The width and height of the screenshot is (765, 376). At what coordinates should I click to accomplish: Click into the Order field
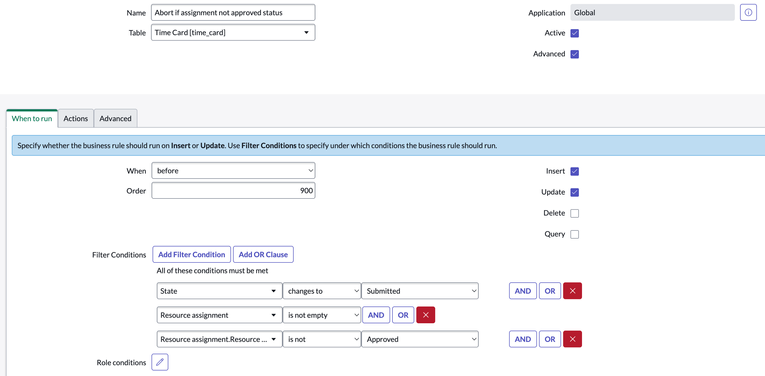pos(233,191)
